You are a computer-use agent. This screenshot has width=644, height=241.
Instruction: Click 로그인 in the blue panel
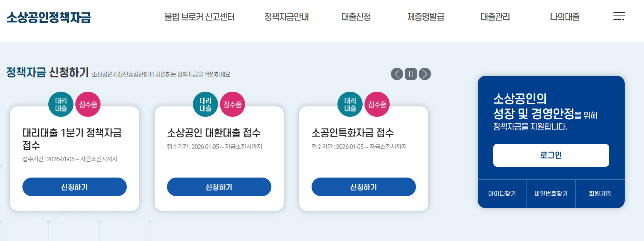pos(550,155)
